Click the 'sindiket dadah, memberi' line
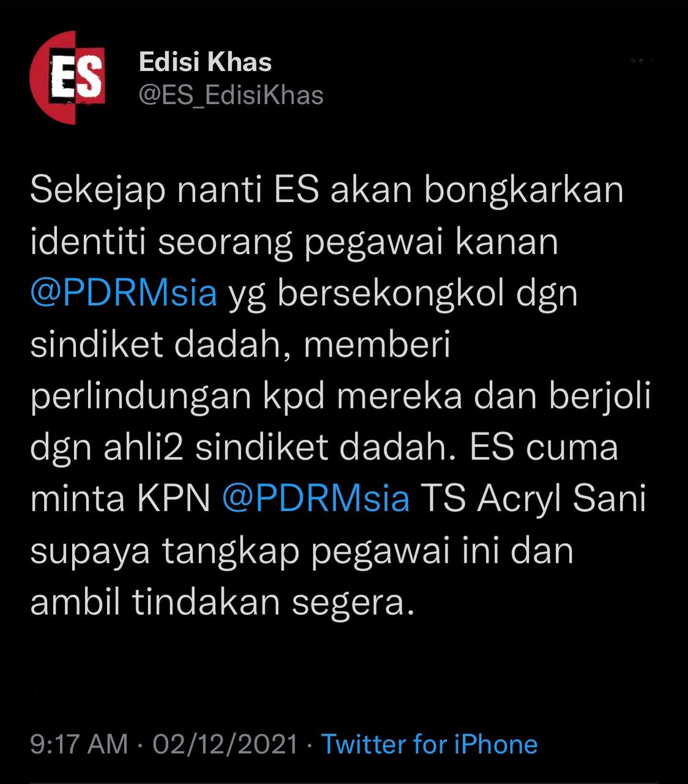688x784 pixels. coord(241,345)
